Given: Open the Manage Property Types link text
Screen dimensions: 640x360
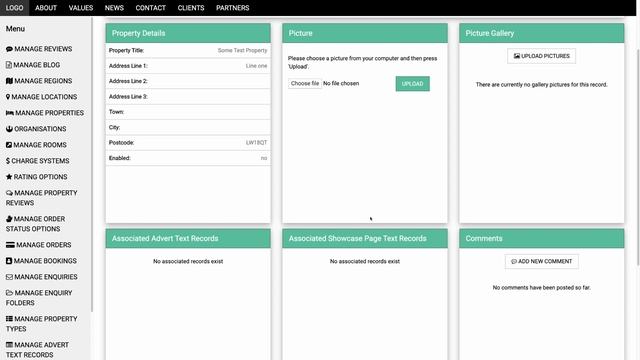Looking at the screenshot, I should (x=41, y=324).
